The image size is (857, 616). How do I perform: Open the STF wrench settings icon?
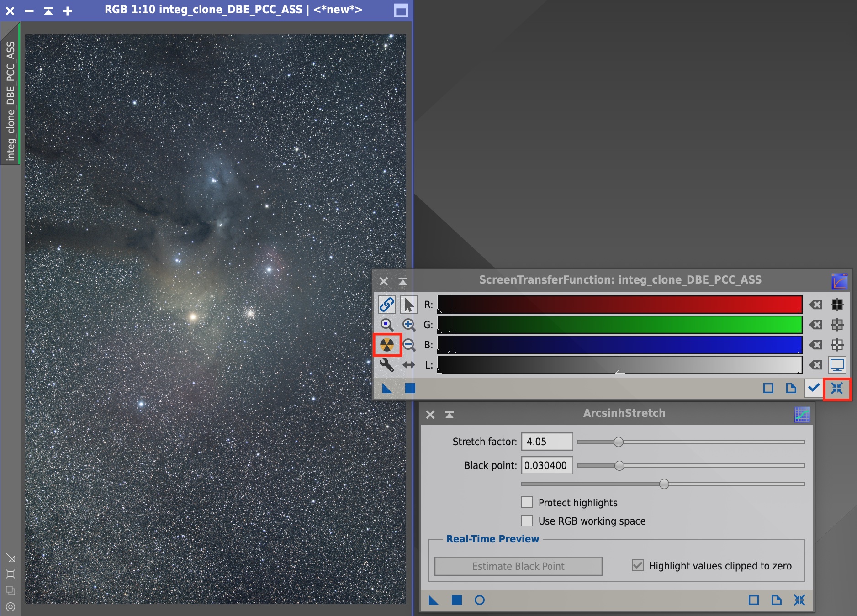(387, 365)
